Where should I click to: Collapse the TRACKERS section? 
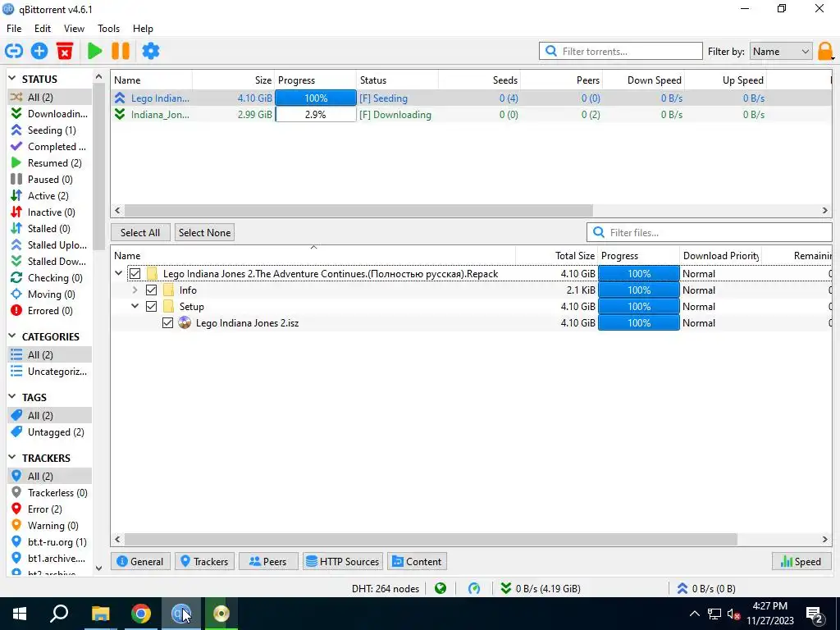tap(12, 458)
